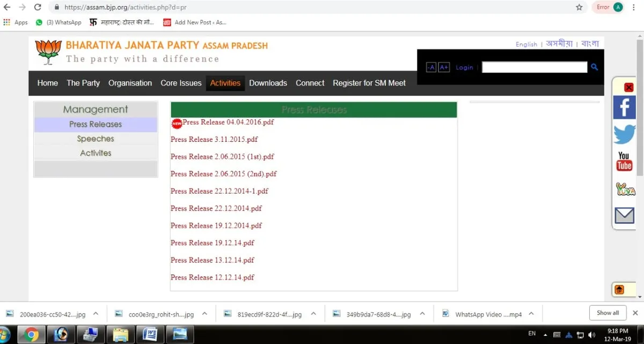Click the Error profile indicator
The width and height of the screenshot is (644, 344).
click(x=609, y=7)
